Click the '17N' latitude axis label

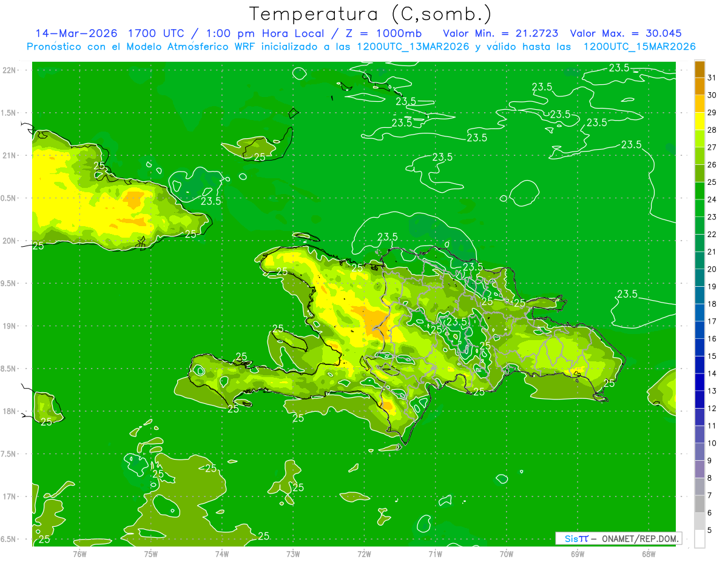click(9, 497)
